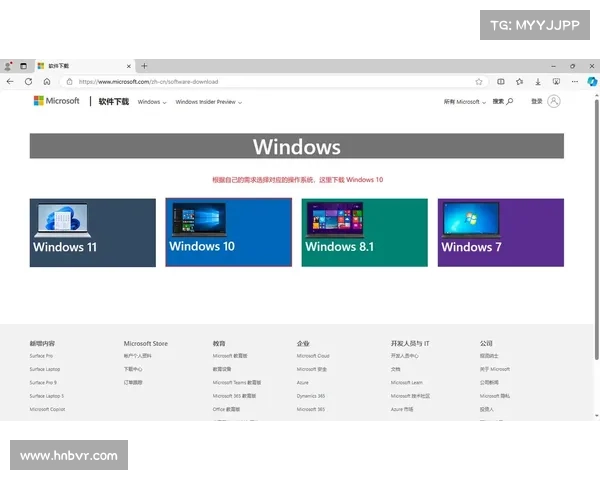The width and height of the screenshot is (600, 480).
Task: Click the Surface Laptop footer link
Action: point(45,369)
